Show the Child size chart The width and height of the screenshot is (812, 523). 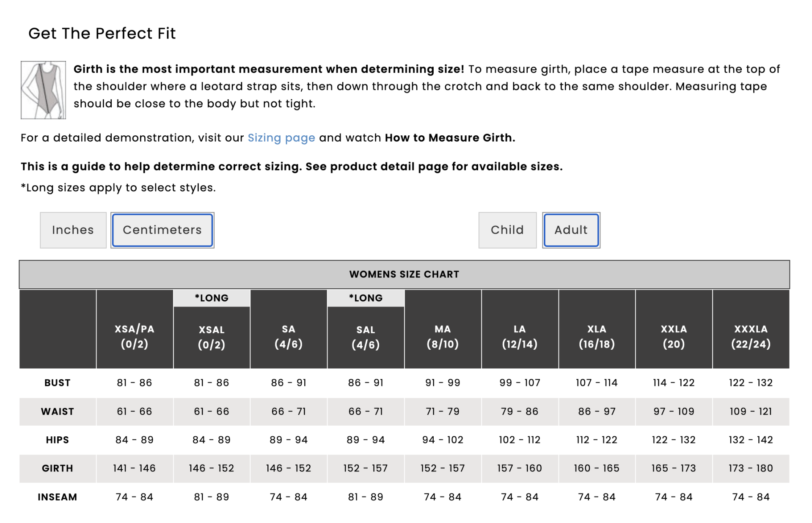click(x=507, y=230)
